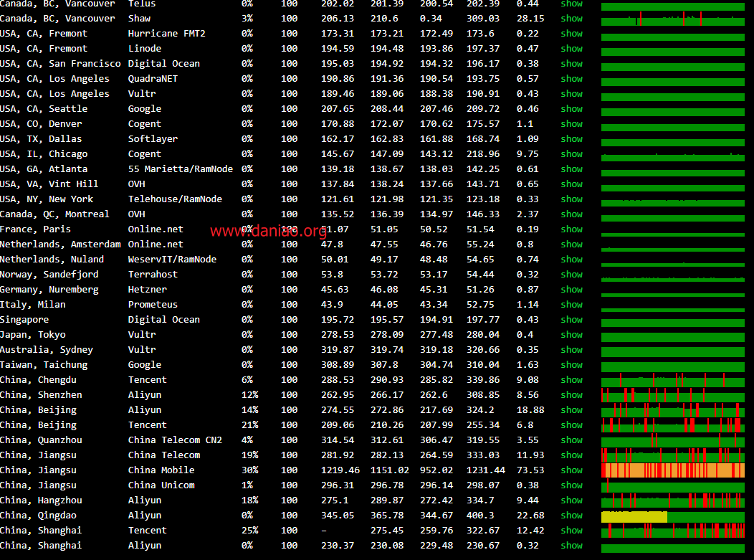754x560 pixels.
Task: Click show for Vint Hill OVH row
Action: point(571,184)
